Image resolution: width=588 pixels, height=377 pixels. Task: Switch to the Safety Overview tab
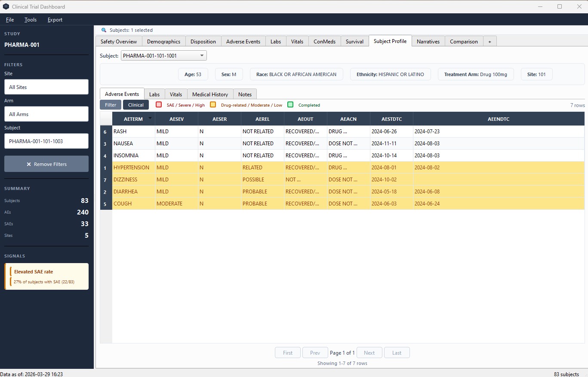[x=119, y=41]
